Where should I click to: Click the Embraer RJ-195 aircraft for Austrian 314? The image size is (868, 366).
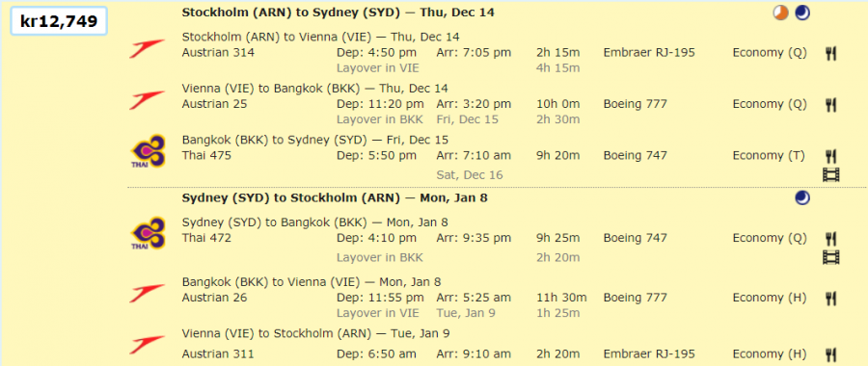(649, 53)
